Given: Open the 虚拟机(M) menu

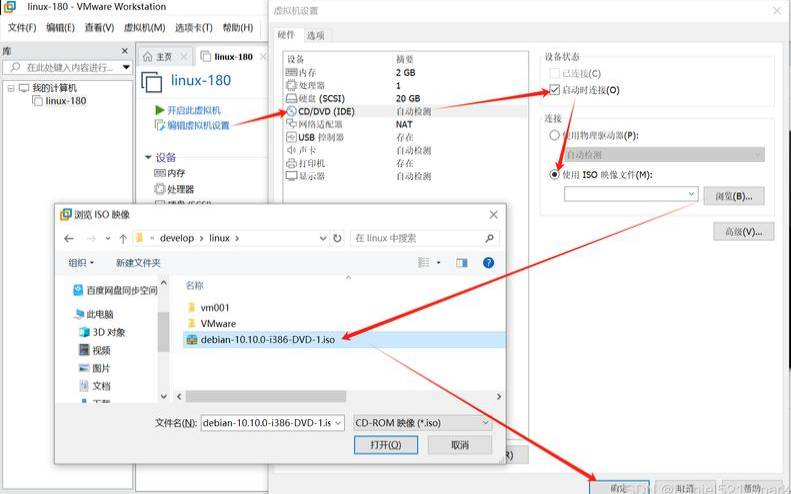Looking at the screenshot, I should [x=144, y=28].
